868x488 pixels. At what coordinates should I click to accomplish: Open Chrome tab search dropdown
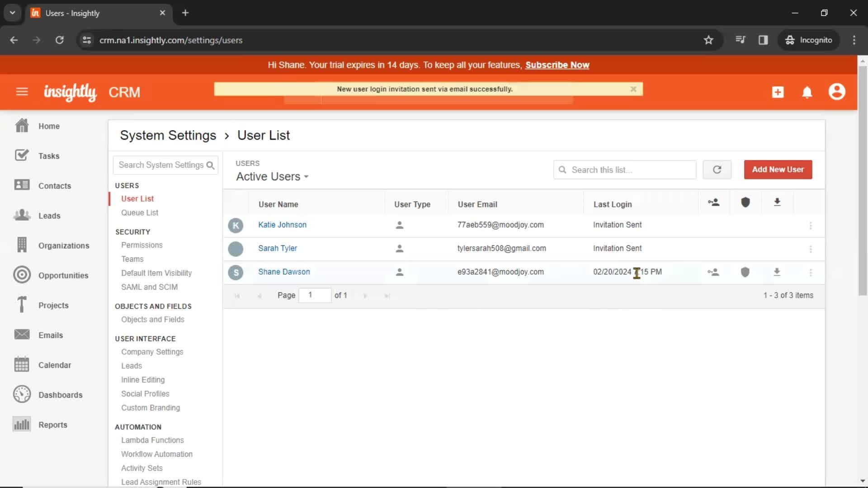[x=13, y=13]
